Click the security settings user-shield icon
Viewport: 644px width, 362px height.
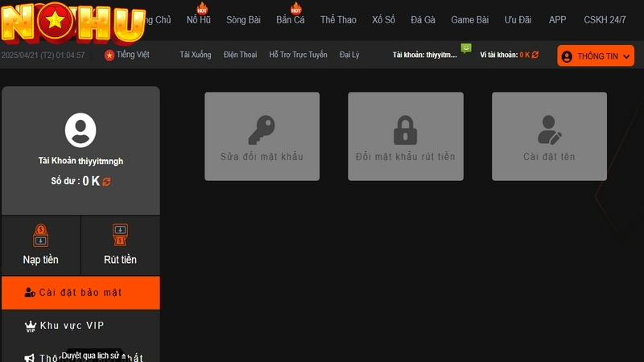[x=30, y=292]
